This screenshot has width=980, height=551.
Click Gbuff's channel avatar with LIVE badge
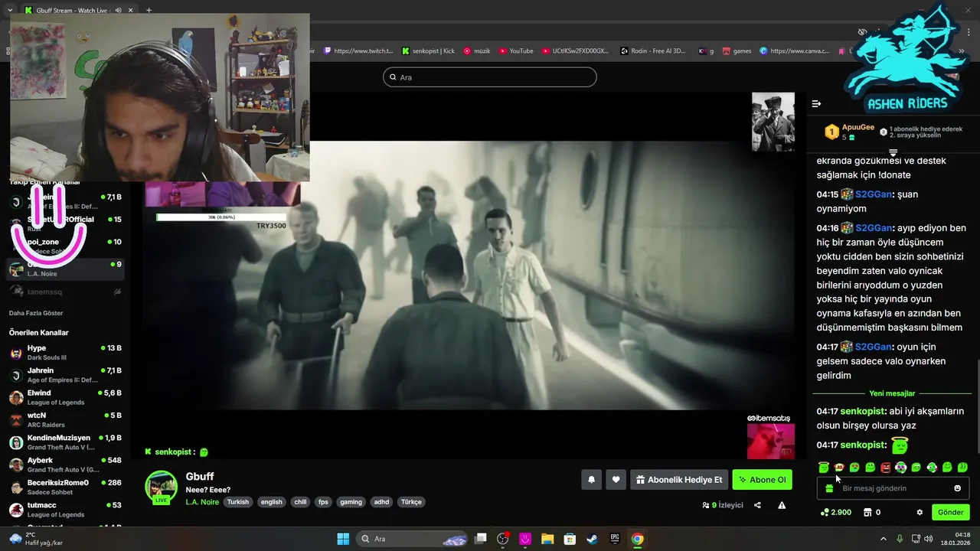(x=162, y=487)
